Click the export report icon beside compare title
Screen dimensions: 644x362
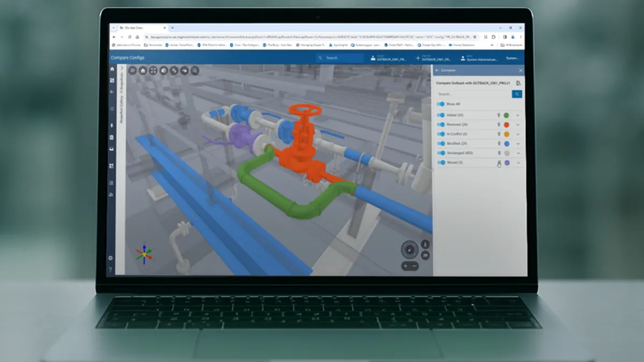click(518, 83)
